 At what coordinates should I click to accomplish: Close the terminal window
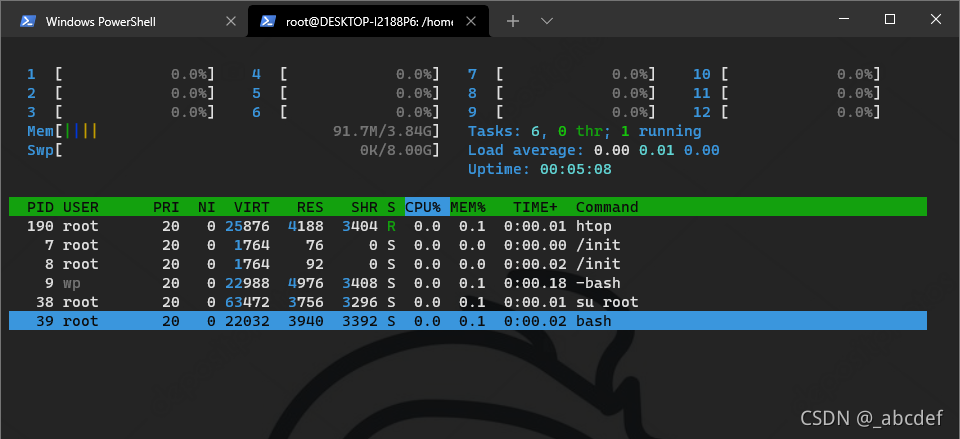936,20
